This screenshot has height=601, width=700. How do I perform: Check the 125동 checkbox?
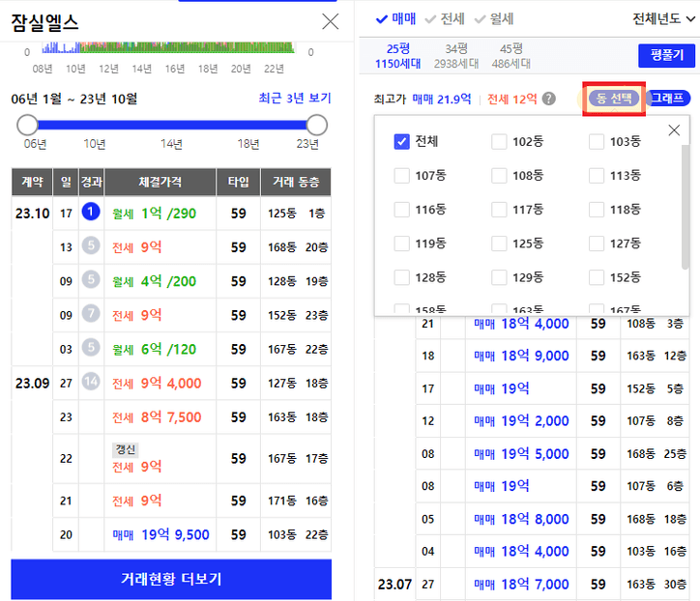tap(499, 243)
